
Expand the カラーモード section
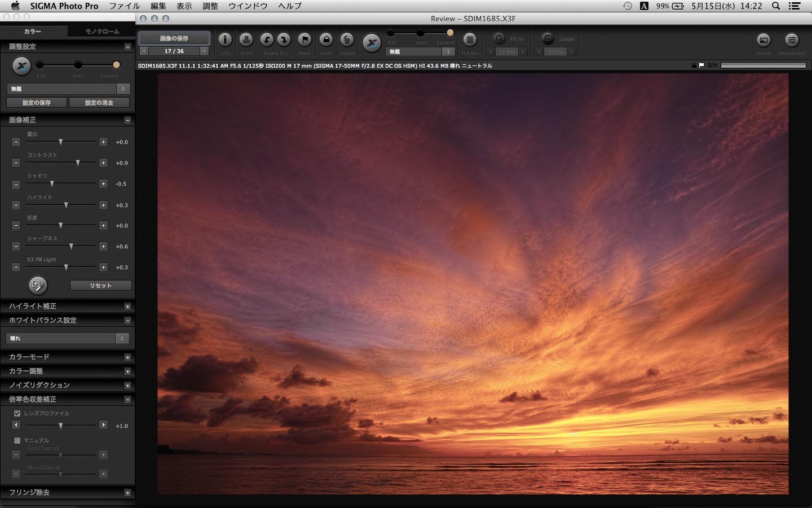pyautogui.click(x=127, y=357)
